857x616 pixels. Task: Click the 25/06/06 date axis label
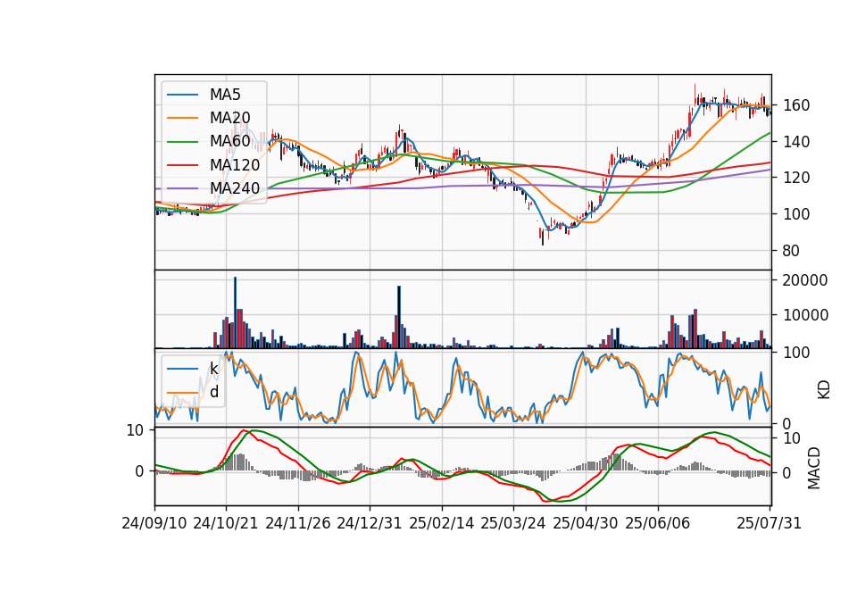click(x=658, y=523)
